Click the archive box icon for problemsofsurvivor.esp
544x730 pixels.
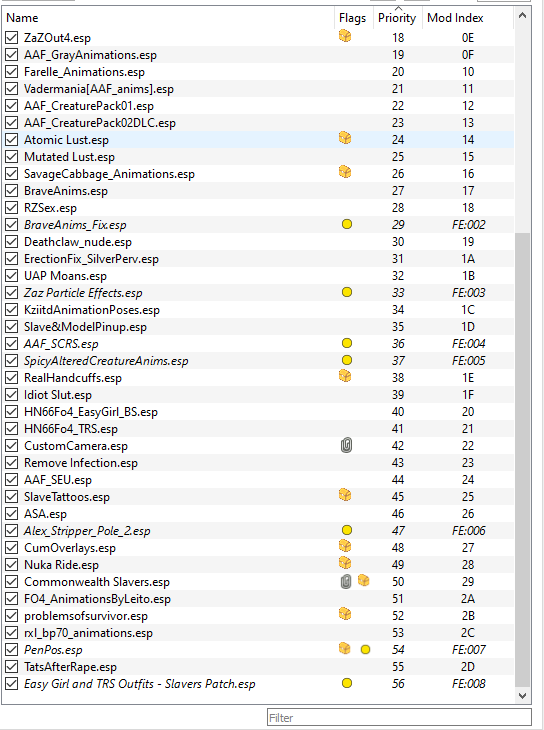click(x=345, y=615)
